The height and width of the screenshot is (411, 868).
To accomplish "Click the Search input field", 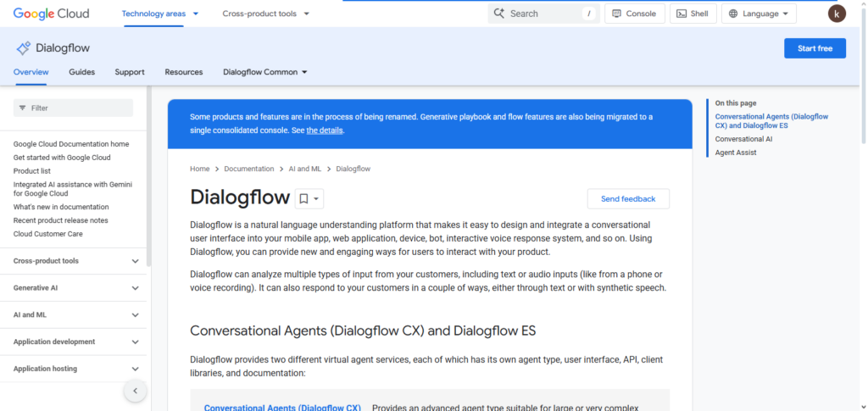I will coord(542,14).
